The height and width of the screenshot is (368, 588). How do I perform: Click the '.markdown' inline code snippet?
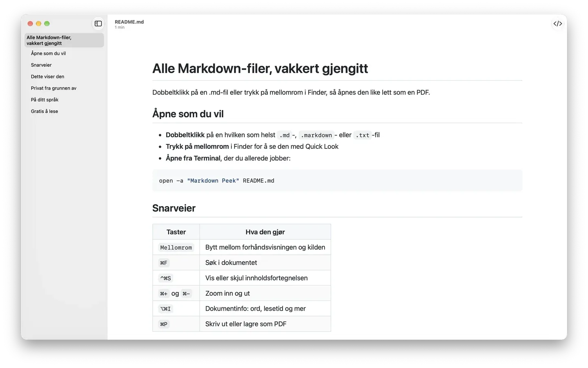point(316,135)
